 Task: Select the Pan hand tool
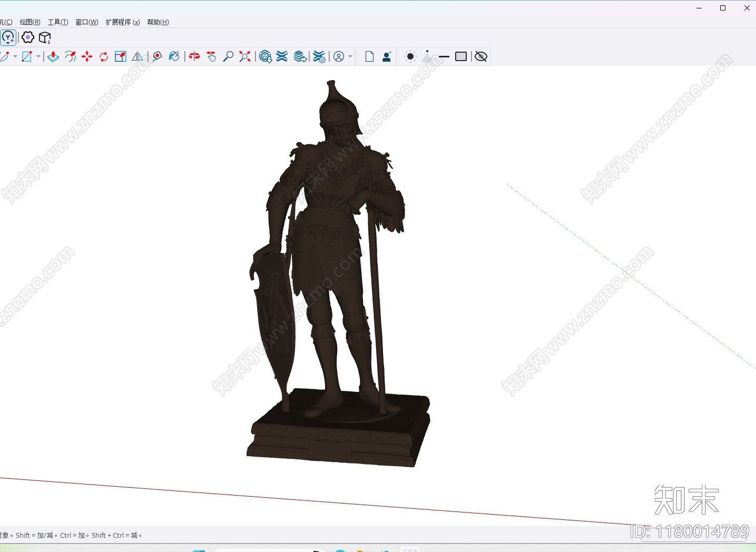click(211, 56)
